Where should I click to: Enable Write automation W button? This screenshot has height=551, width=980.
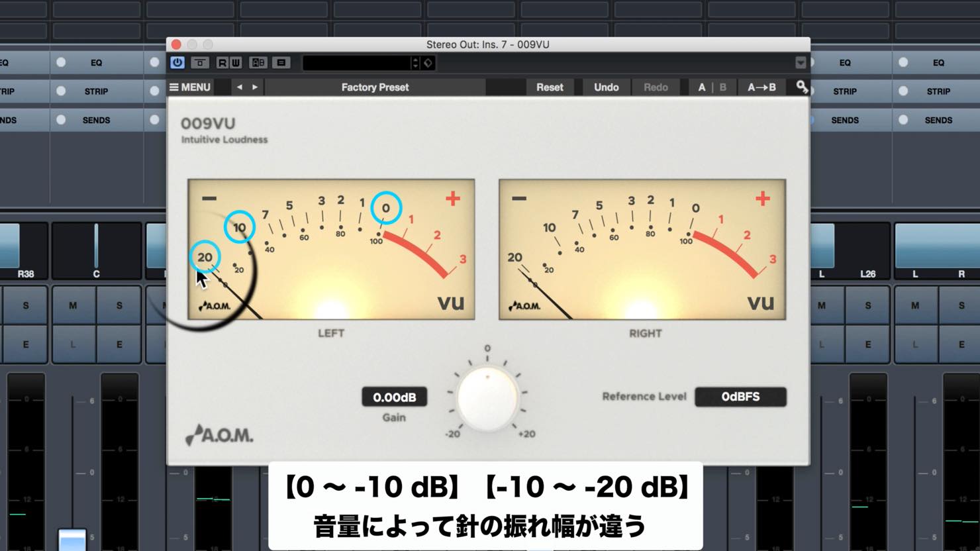tap(235, 62)
